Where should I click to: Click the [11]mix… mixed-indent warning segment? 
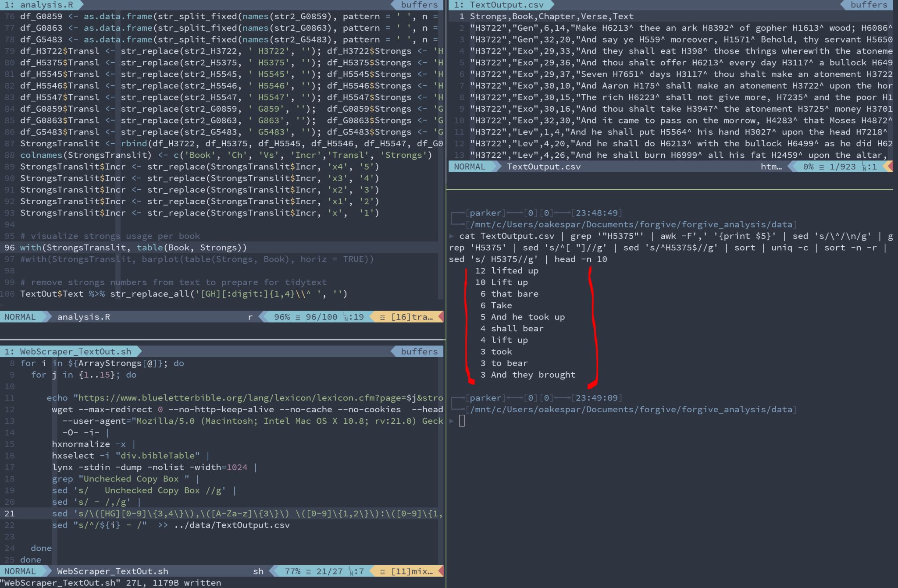406,571
